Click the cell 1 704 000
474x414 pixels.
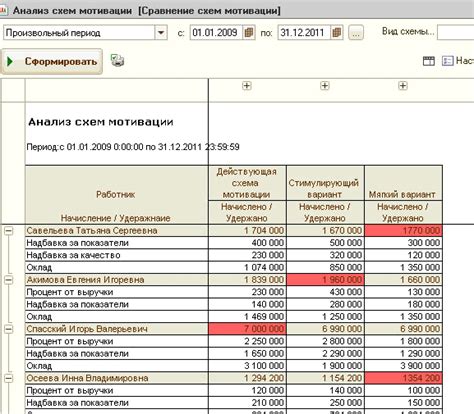(247, 231)
